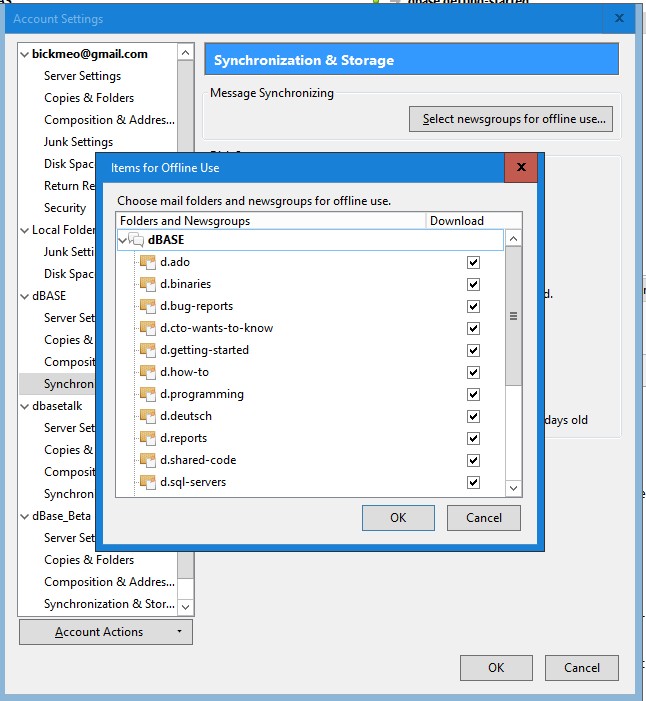Click the d.ado newsgroup folder icon

coord(148,262)
